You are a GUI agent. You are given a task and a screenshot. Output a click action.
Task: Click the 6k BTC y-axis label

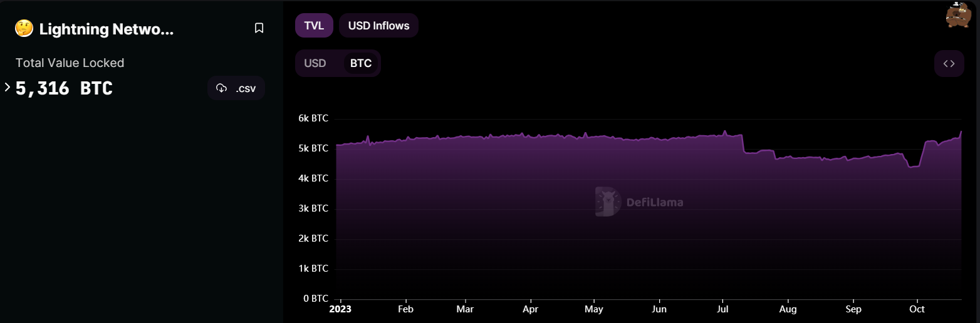(313, 118)
